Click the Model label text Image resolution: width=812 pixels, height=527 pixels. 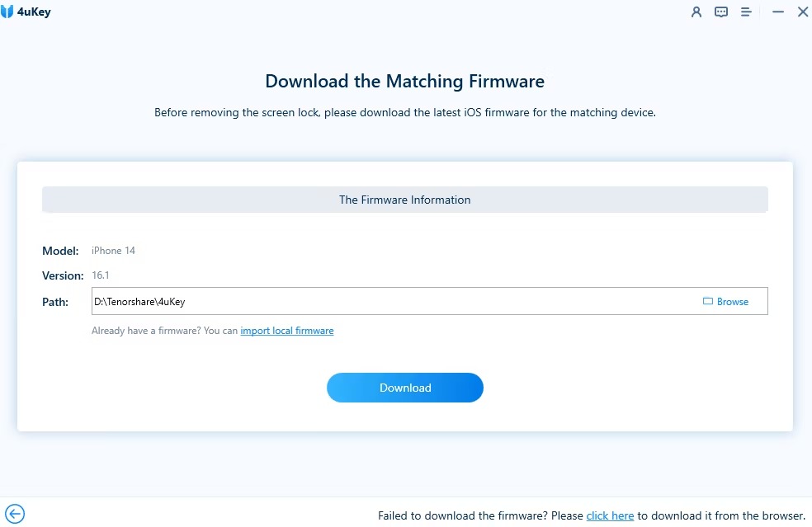(60, 251)
